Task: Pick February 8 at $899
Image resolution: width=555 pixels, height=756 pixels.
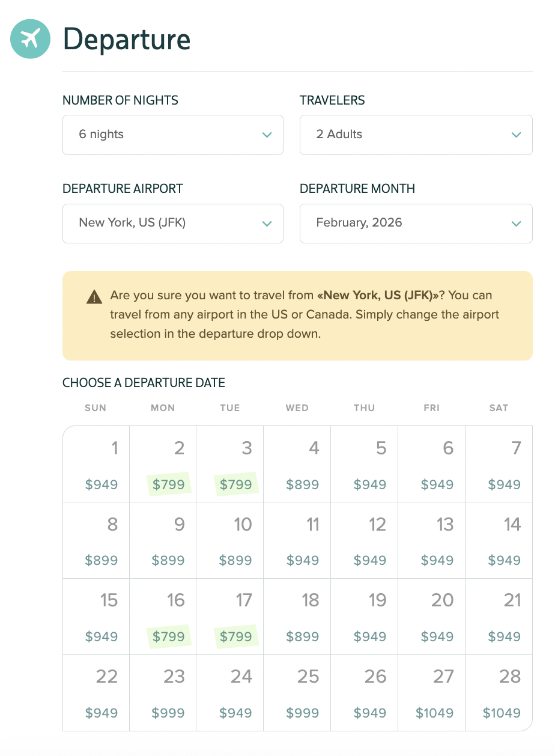Action: (x=96, y=540)
